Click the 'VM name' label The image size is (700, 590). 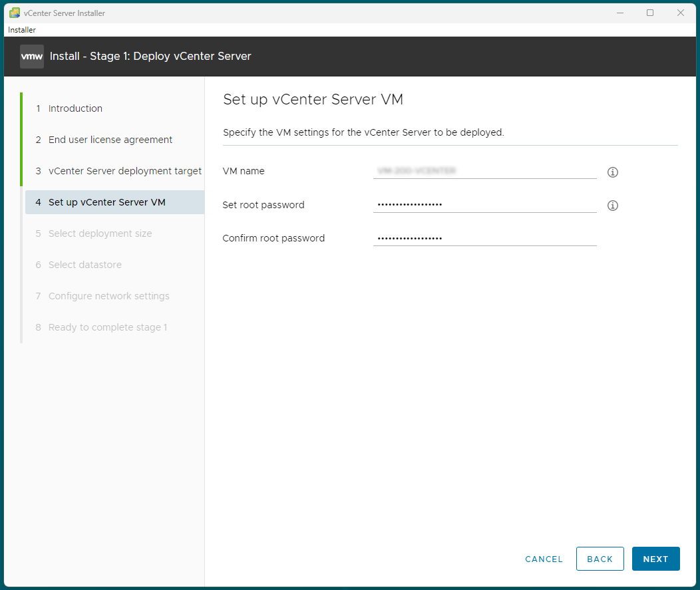click(x=244, y=171)
